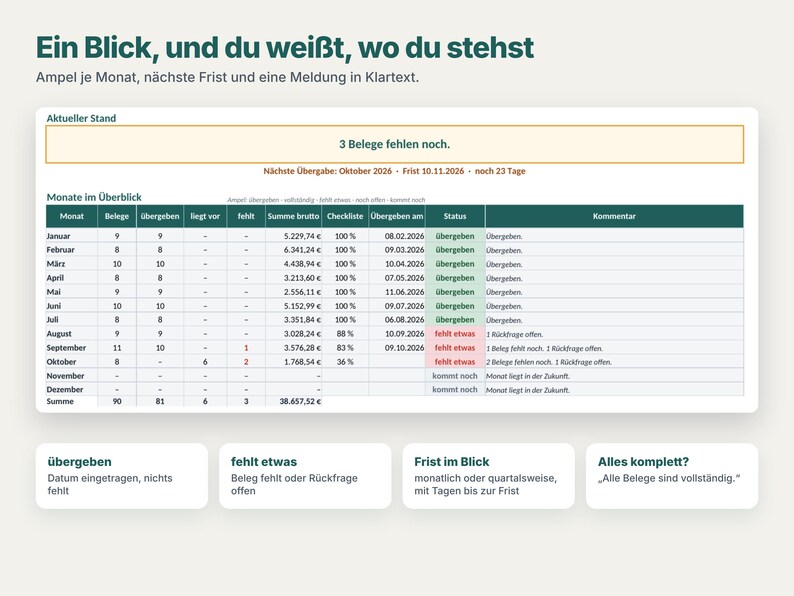Click the 'Summe' row label
This screenshot has width=794, height=596.
point(60,401)
